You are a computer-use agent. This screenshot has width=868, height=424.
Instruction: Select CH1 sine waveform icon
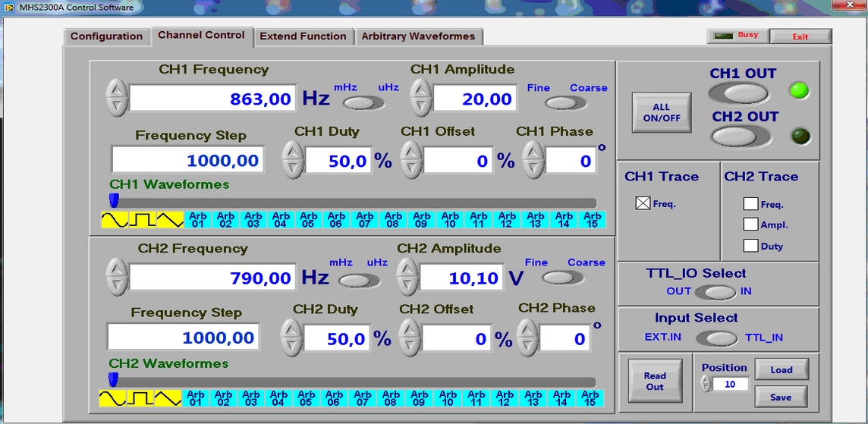(x=115, y=220)
